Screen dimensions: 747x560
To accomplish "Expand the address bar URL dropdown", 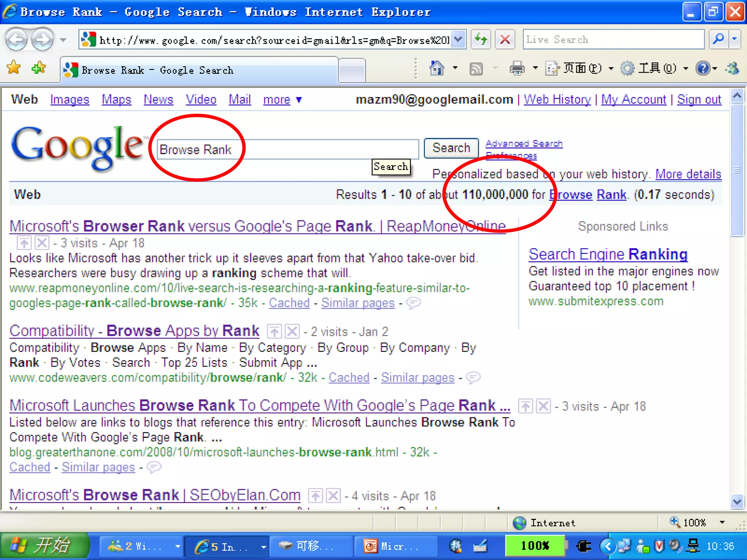I will pyautogui.click(x=459, y=39).
